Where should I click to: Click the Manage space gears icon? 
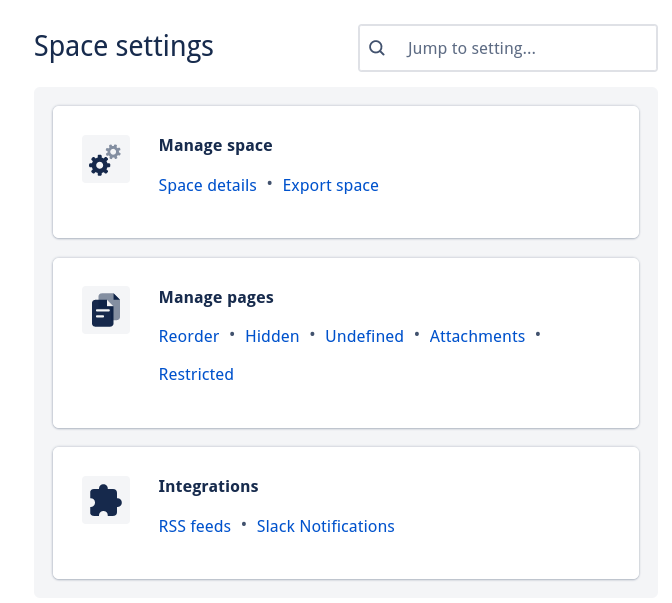pos(105,160)
